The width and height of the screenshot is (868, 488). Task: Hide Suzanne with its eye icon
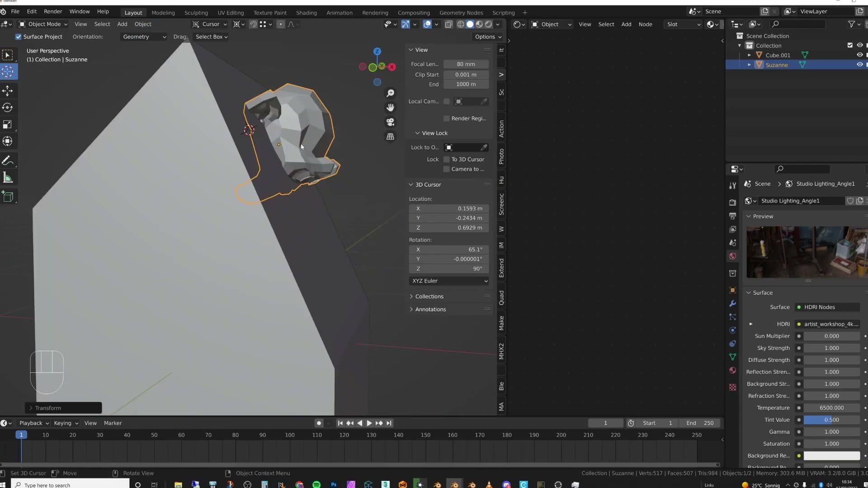point(860,65)
